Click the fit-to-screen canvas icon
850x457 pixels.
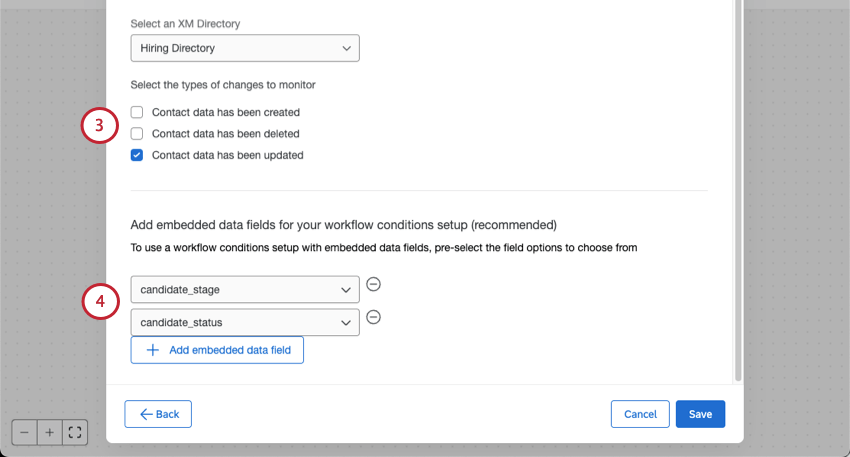click(75, 432)
